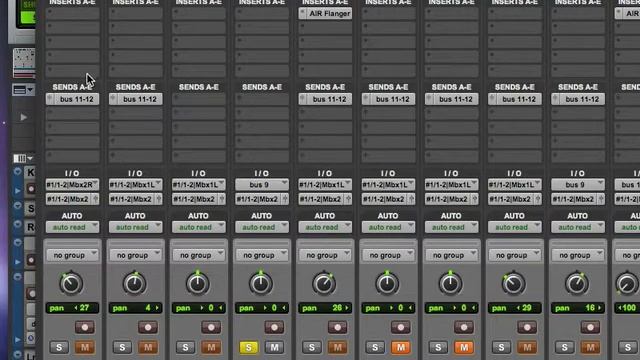Unsolo the yellow soloed channel

pos(249,347)
